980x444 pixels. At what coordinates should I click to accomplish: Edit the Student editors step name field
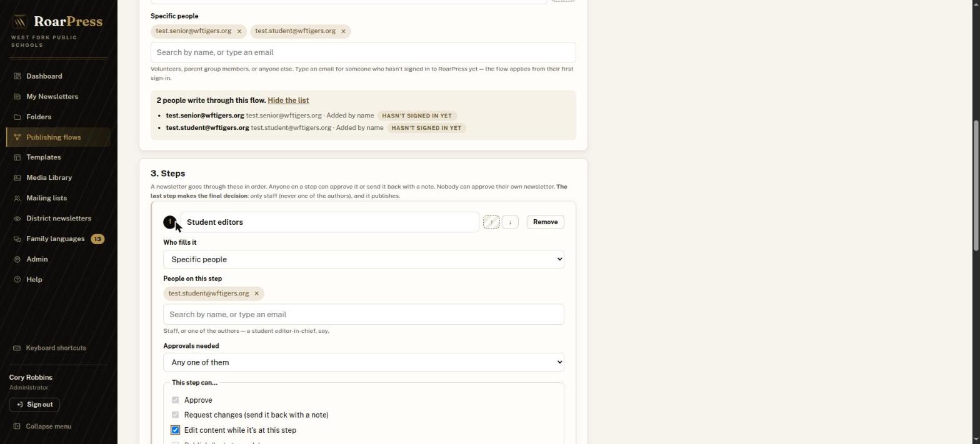tap(329, 222)
